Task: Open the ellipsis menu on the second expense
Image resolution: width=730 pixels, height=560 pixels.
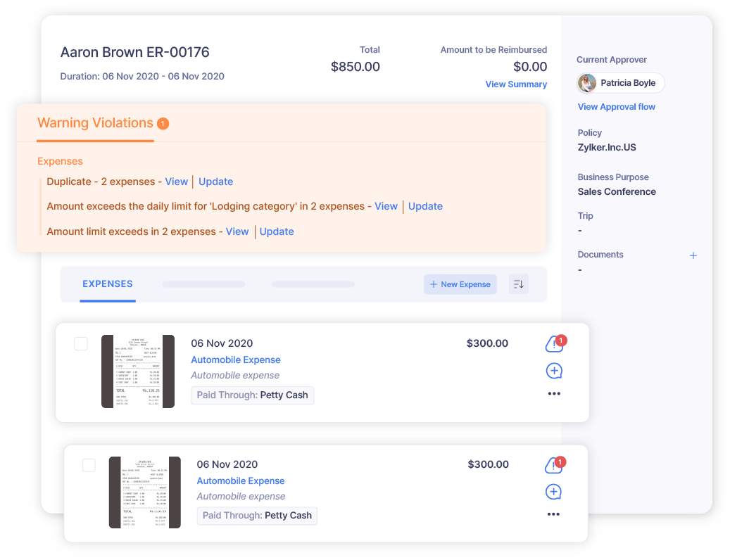Action: (x=554, y=514)
